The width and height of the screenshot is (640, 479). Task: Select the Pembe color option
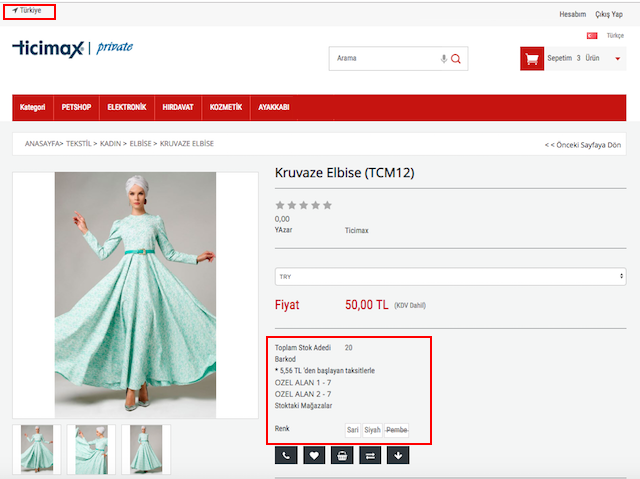[x=397, y=430]
